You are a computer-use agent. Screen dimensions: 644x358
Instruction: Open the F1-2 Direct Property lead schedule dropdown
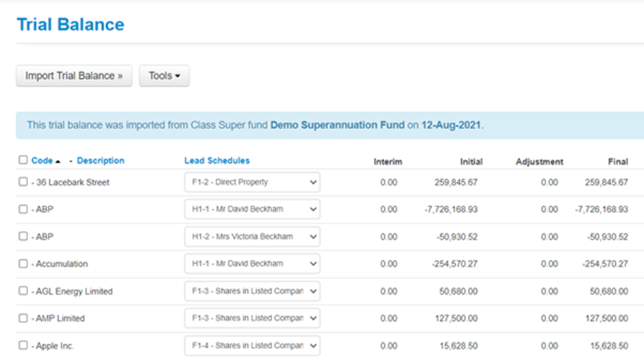point(251,182)
